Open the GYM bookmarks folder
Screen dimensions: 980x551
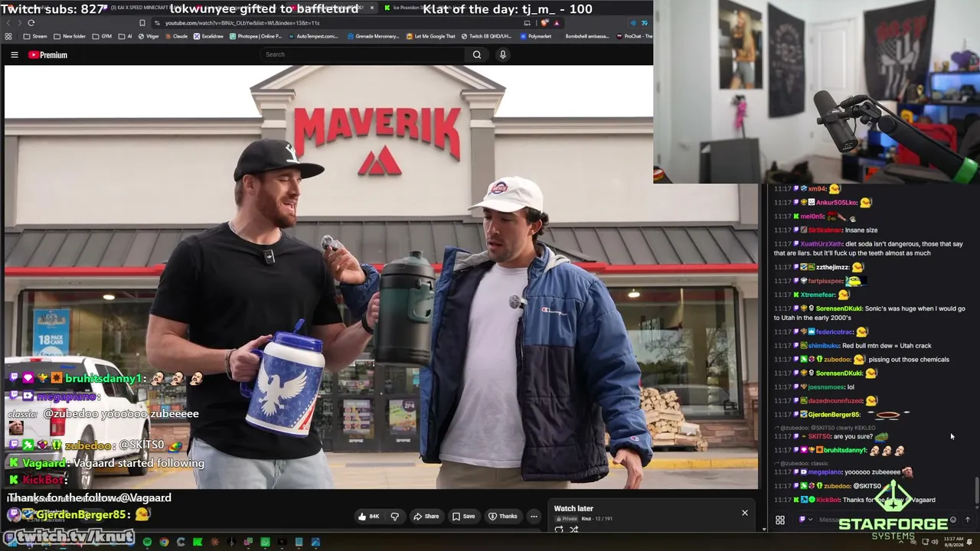(102, 36)
